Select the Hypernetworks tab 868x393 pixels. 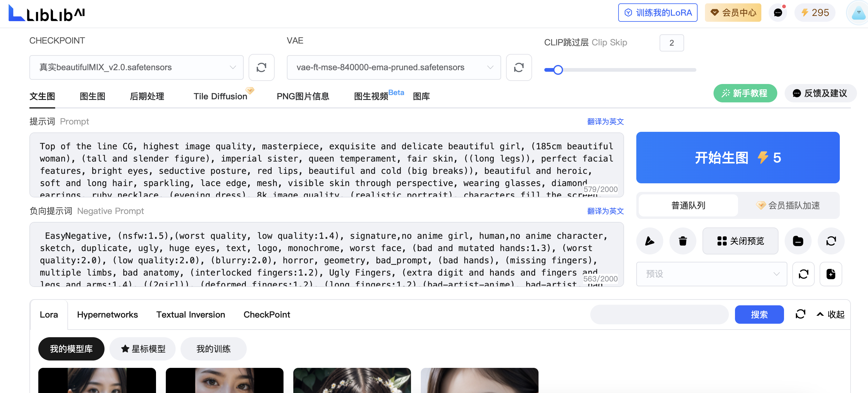(107, 314)
